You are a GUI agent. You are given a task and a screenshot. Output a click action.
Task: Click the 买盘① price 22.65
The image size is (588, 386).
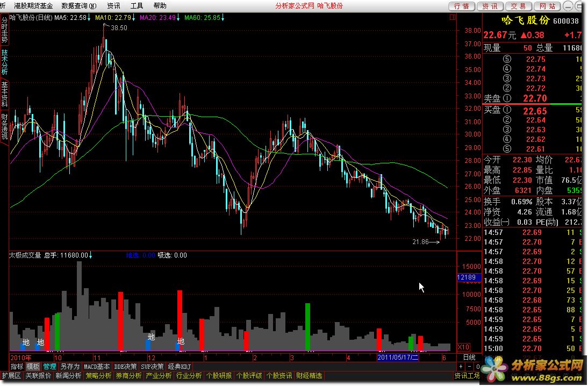[535, 111]
